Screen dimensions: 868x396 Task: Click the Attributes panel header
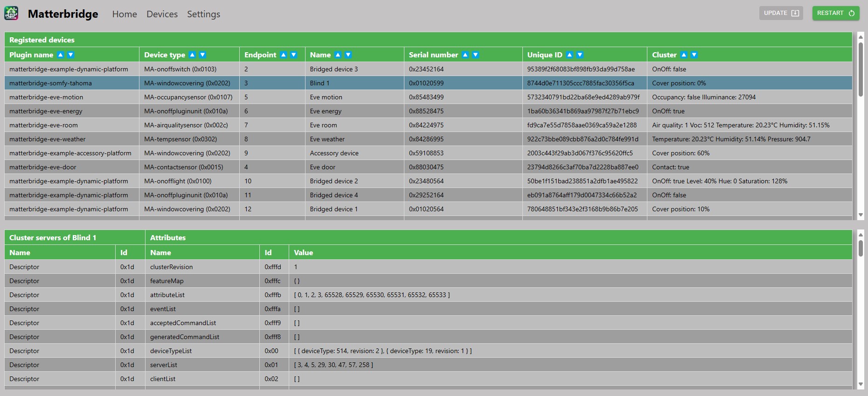tap(499, 237)
